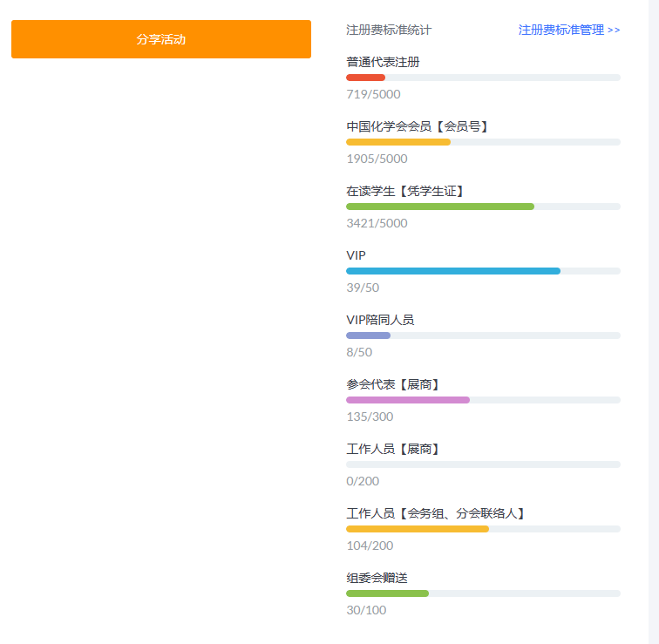Click the 39/50 VIP count text
659x644 pixels.
[x=363, y=288]
